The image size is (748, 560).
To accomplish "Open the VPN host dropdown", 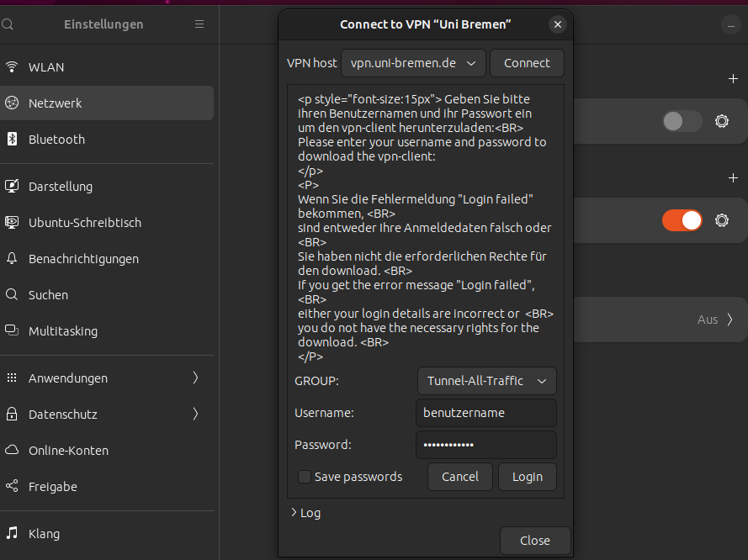I will [413, 63].
